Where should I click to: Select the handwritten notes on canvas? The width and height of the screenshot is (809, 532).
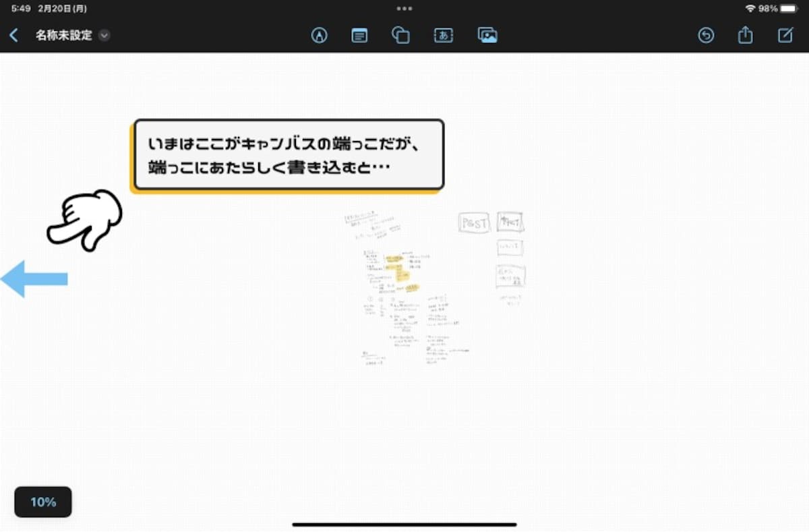tap(407, 289)
